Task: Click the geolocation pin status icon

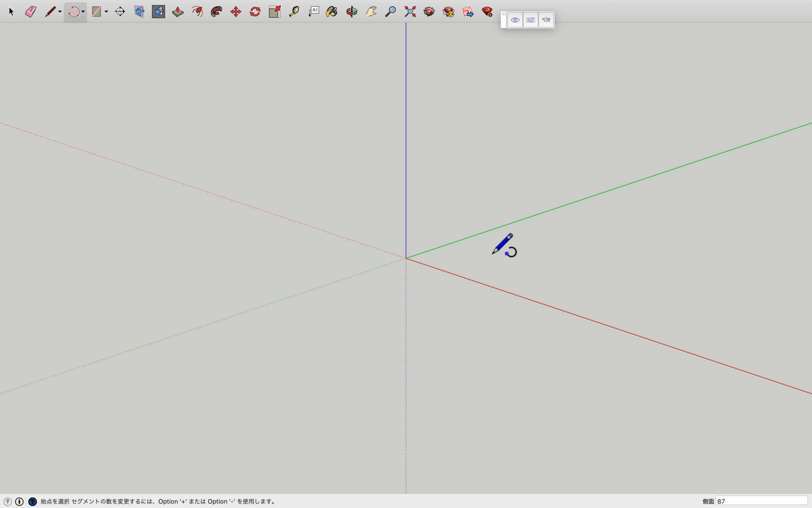Action: pos(7,501)
